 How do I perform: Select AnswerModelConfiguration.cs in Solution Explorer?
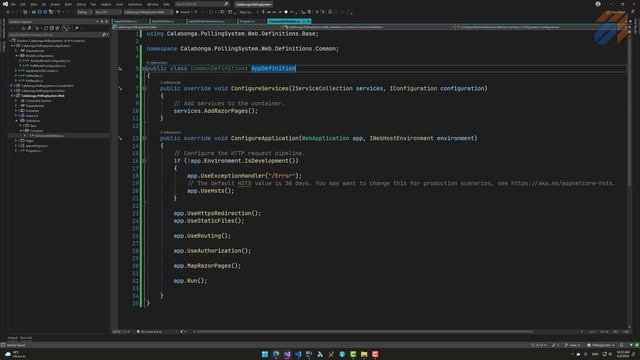click(x=50, y=60)
